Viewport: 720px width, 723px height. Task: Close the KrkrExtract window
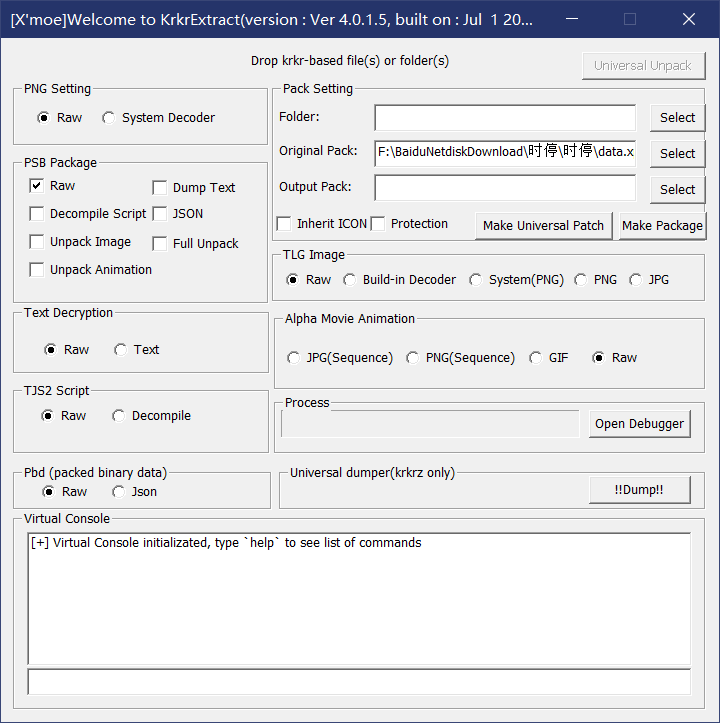[689, 19]
